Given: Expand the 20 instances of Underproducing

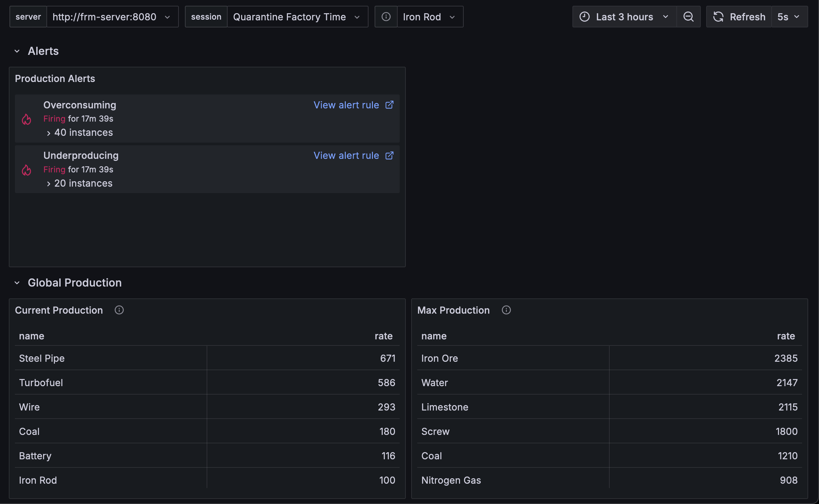Looking at the screenshot, I should pos(79,183).
